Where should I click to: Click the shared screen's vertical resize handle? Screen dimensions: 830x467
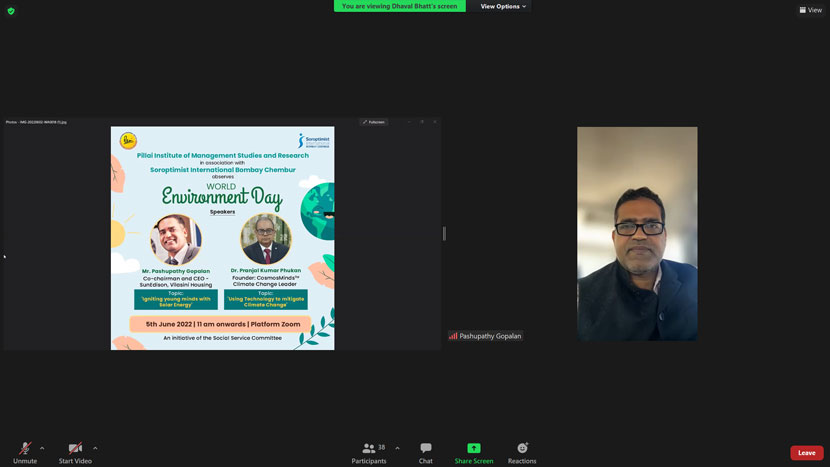444,234
